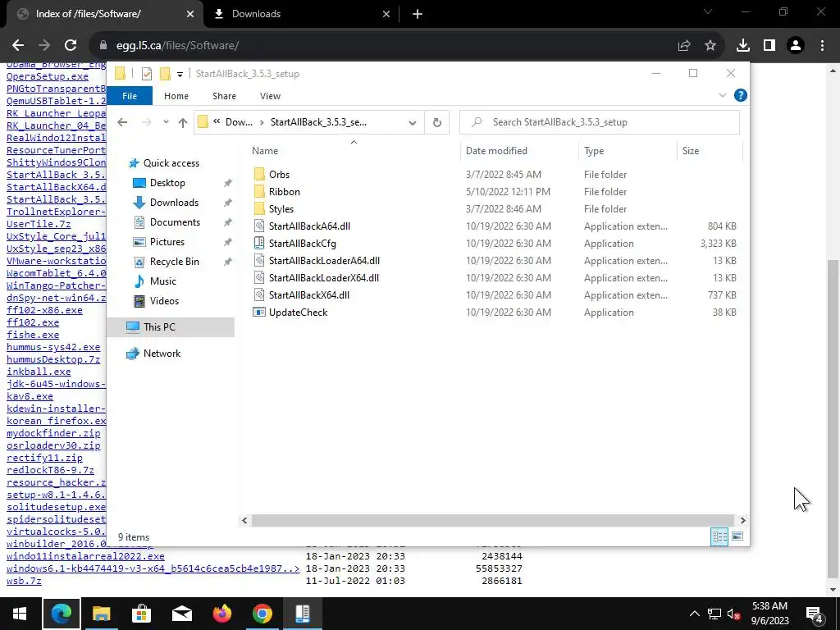Screen dimensions: 840x630
Task: Select StartAllBackA64.dll file
Action: point(309,226)
